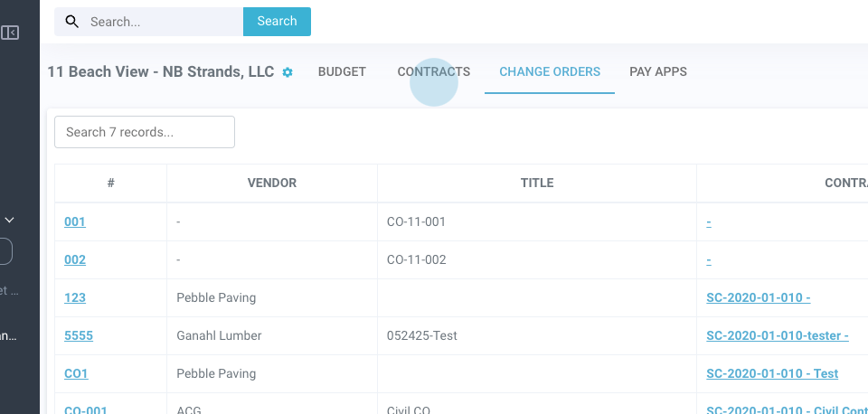Select the Change Orders tab
868x414 pixels.
point(550,72)
